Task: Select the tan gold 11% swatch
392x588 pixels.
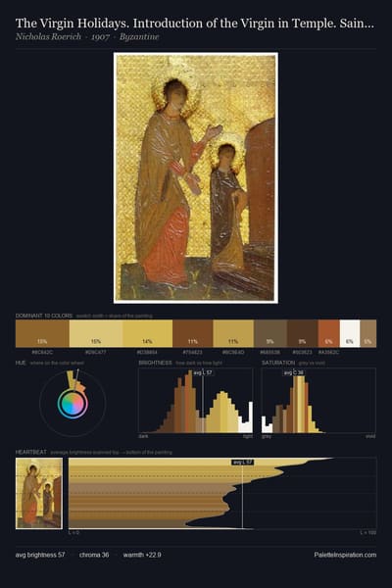Action: coord(233,333)
